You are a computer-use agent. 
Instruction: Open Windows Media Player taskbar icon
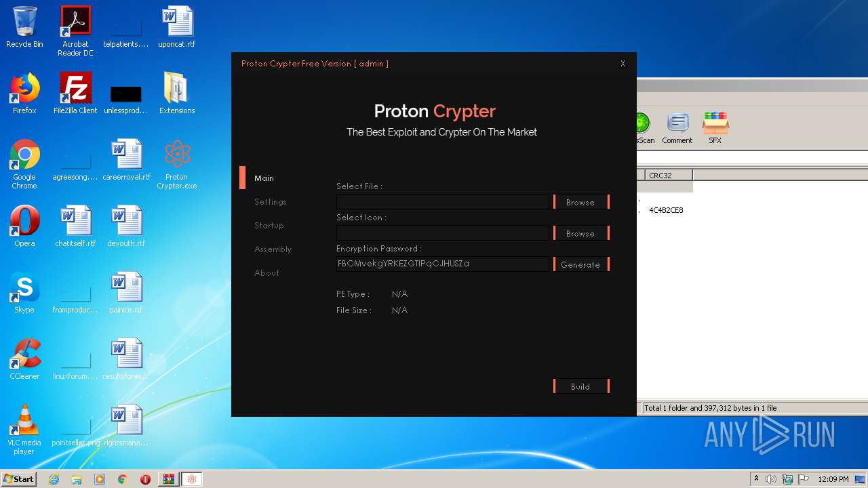tap(100, 479)
